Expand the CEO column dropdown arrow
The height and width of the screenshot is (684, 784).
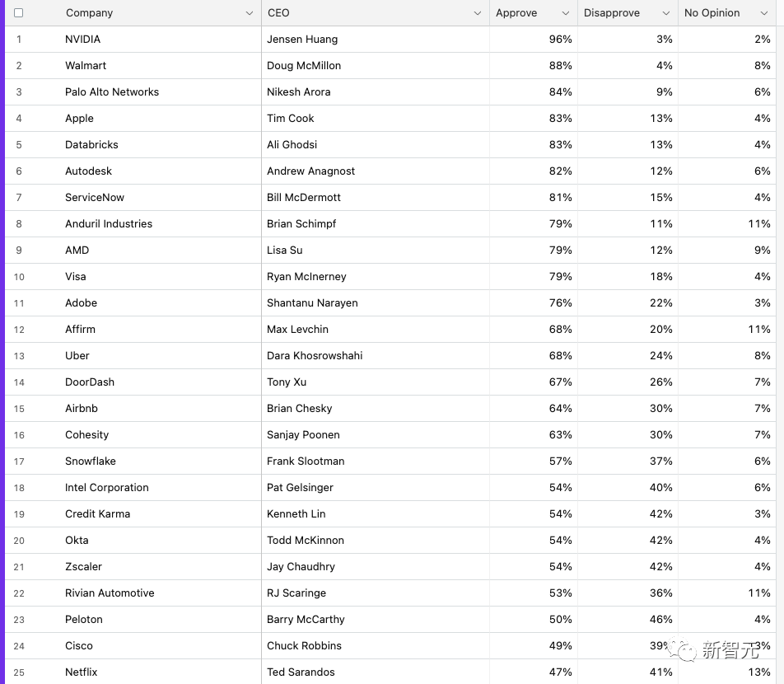point(478,13)
